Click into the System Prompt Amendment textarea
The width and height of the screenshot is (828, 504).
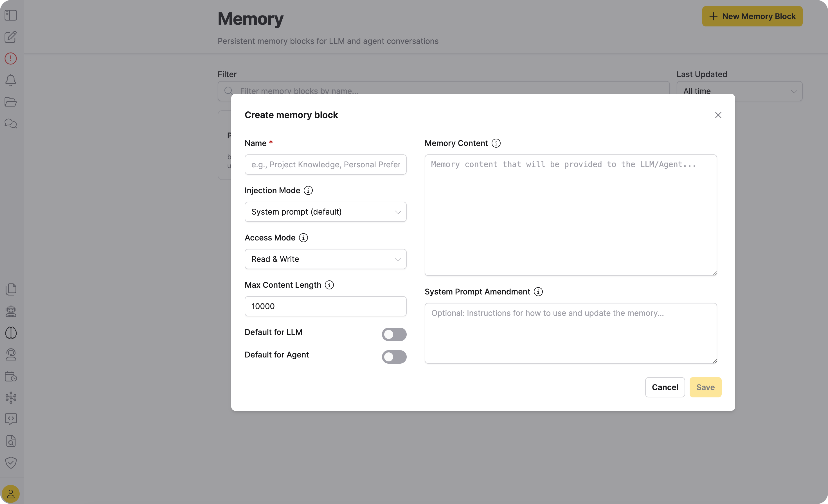tap(571, 333)
